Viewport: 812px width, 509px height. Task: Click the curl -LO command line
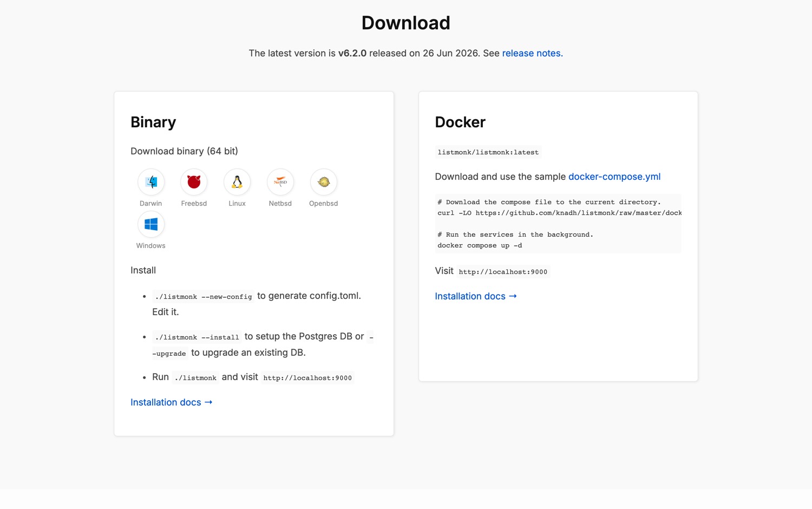tap(559, 213)
